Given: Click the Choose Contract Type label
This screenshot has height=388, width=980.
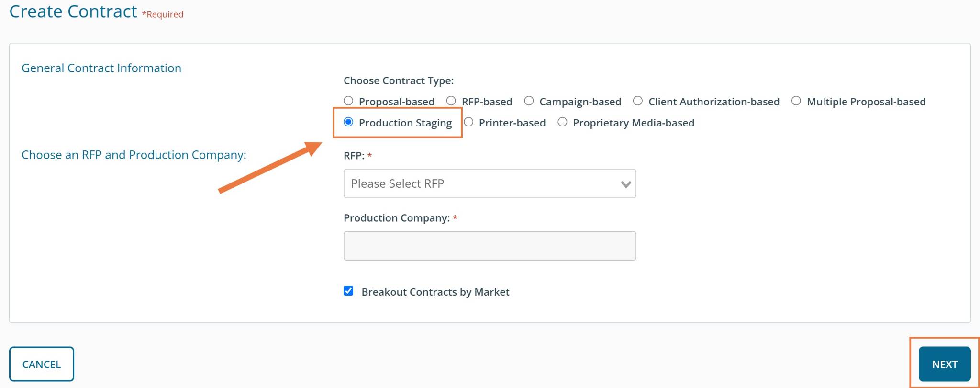Looking at the screenshot, I should 398,80.
